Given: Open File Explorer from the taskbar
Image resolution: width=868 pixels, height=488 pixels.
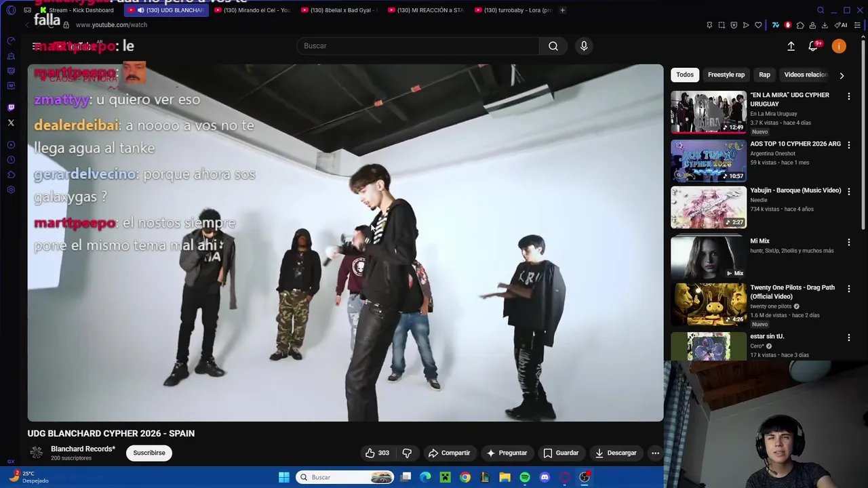Looking at the screenshot, I should 505,477.
